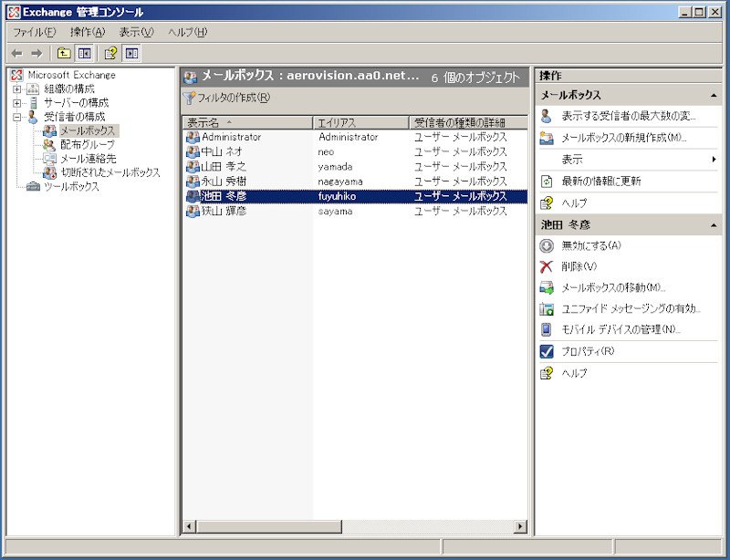This screenshot has height=560, width=730.
Task: Click the Forward arrow toolbar icon
Action: (x=36, y=54)
